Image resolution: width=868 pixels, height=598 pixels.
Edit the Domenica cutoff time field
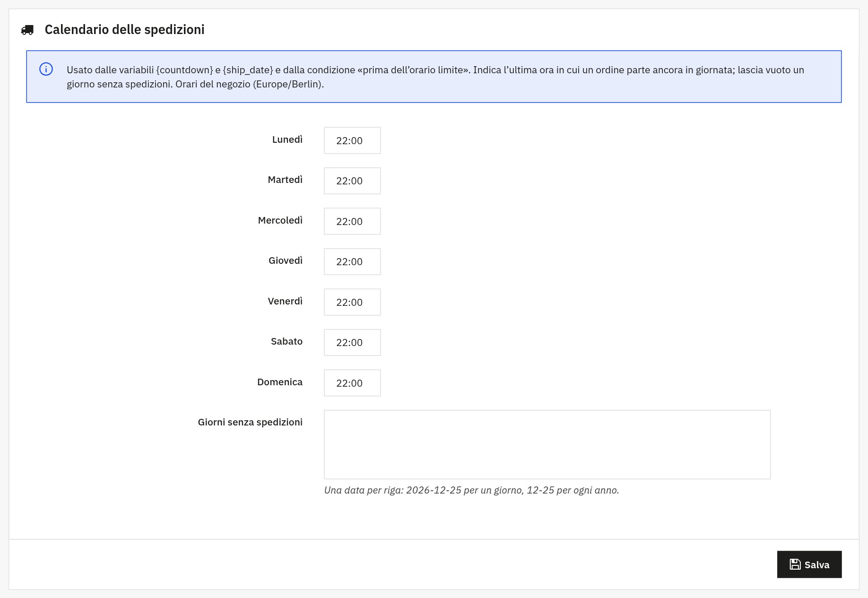(x=352, y=383)
